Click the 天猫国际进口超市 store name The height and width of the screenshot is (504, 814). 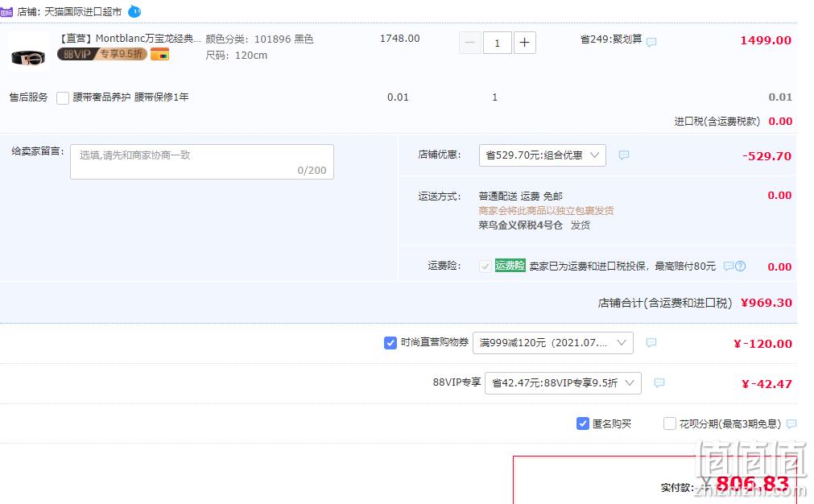[x=83, y=11]
